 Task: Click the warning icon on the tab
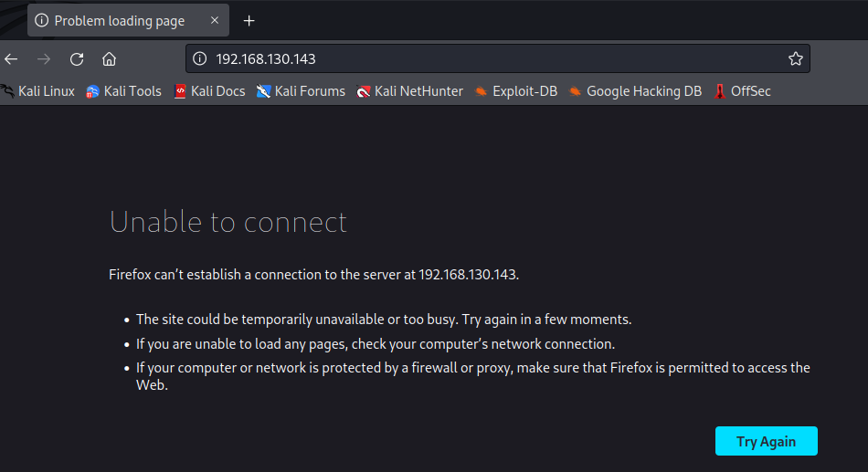pyautogui.click(x=41, y=20)
